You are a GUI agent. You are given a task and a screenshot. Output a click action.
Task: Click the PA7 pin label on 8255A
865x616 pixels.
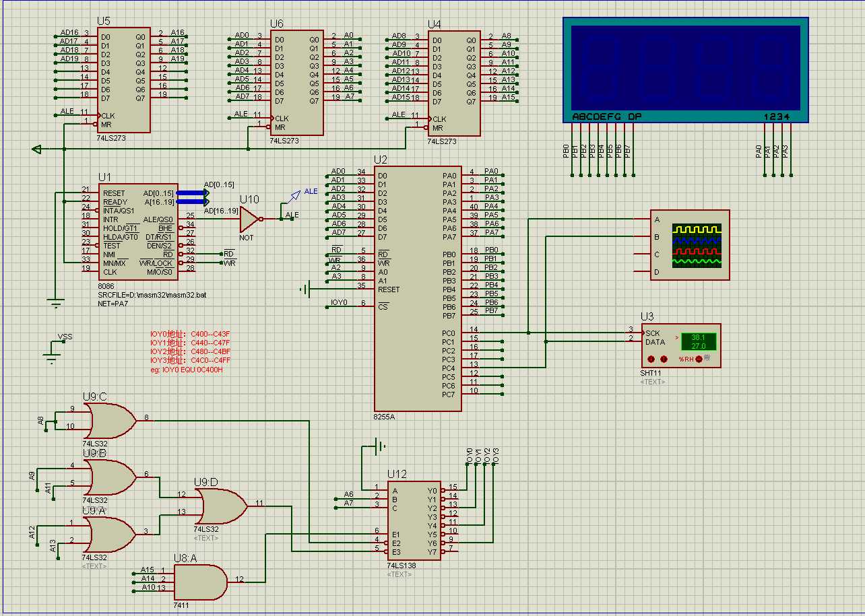[449, 237]
